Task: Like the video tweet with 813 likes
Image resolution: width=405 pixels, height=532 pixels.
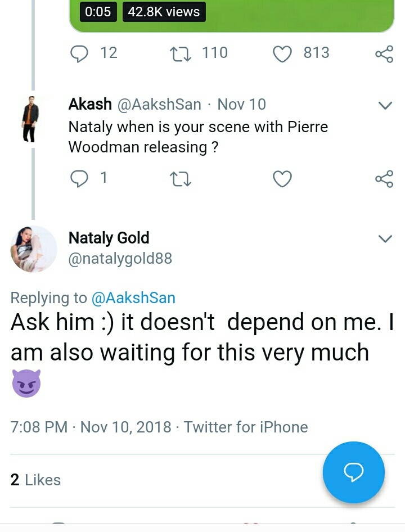Action: pyautogui.click(x=282, y=53)
